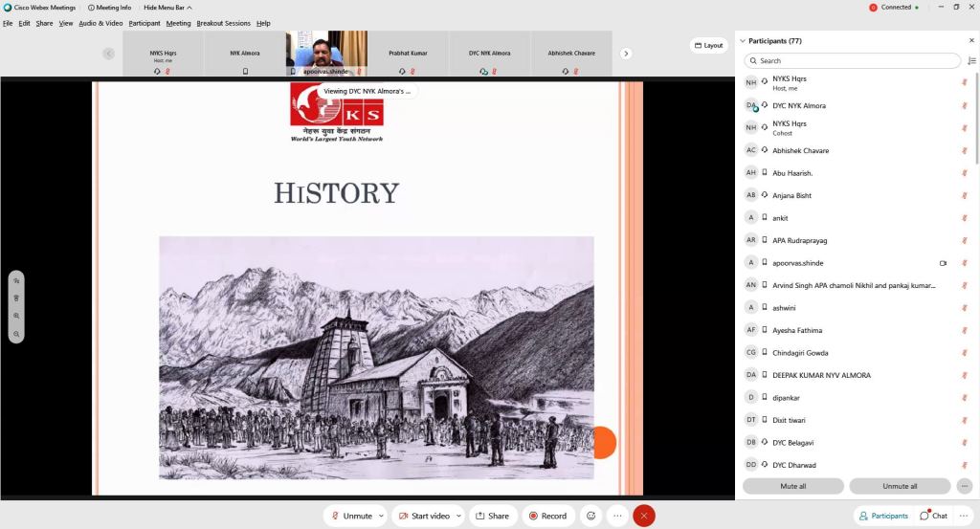Open the reactions emoji button
The height and width of the screenshot is (529, 980).
coord(590,516)
